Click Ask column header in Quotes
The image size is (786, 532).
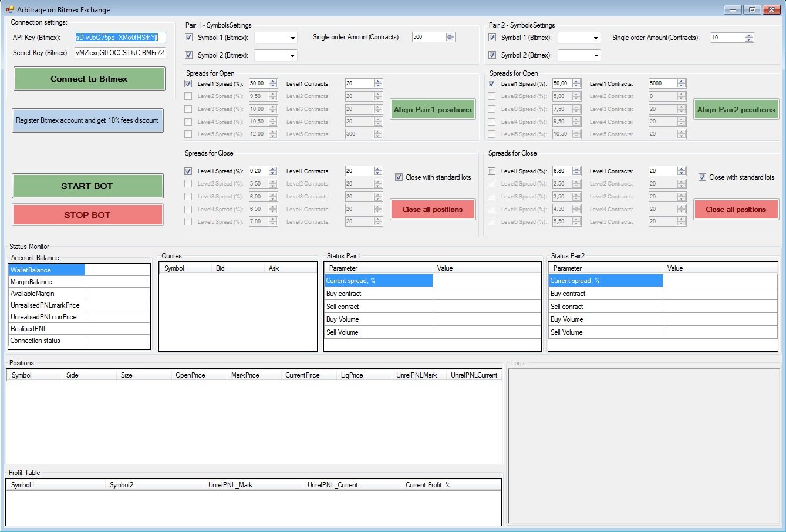[291, 268]
